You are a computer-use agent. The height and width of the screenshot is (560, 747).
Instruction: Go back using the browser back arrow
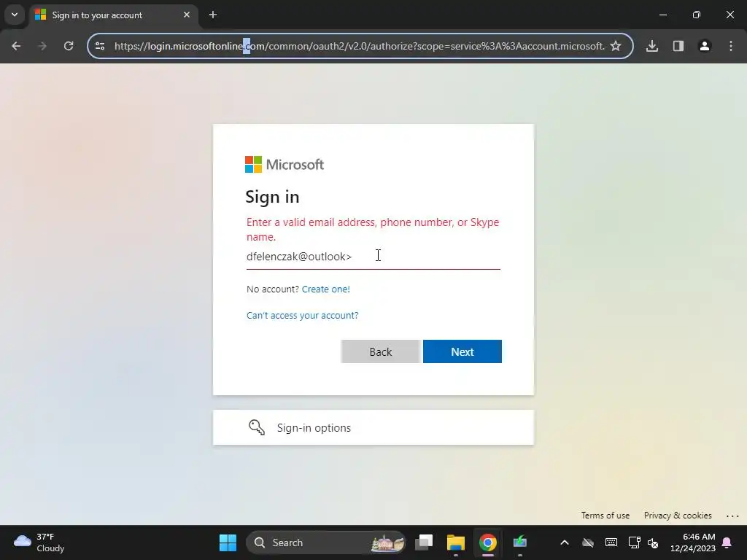[16, 46]
